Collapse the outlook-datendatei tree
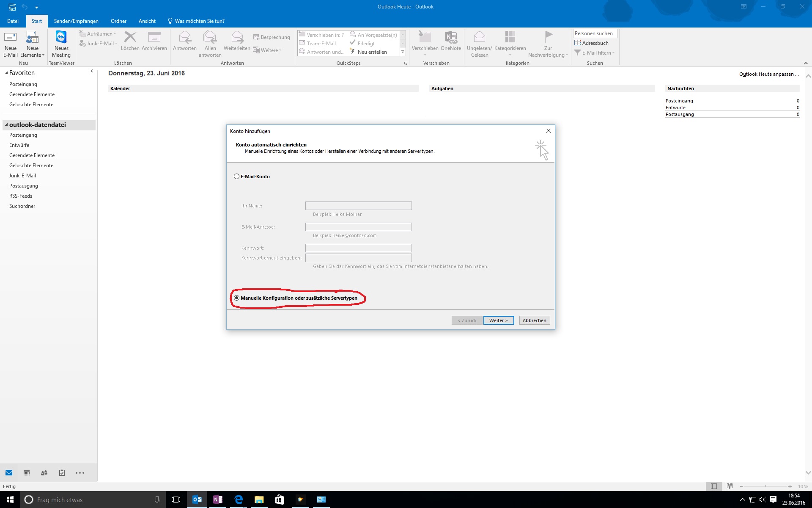Image resolution: width=812 pixels, height=508 pixels. click(x=6, y=125)
